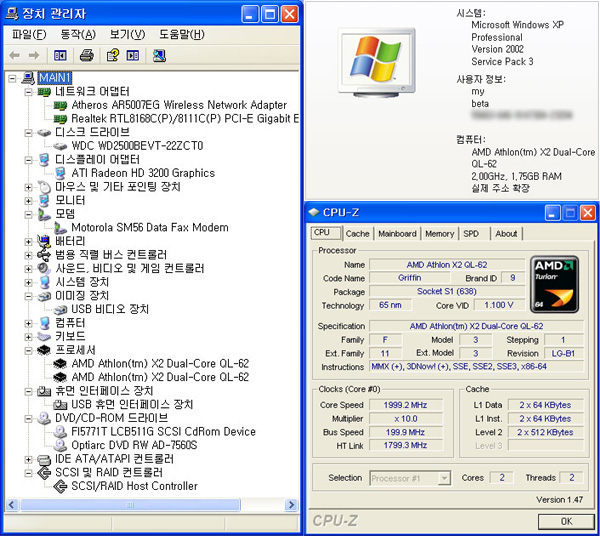Maximize the Device Manager window

coord(270,15)
